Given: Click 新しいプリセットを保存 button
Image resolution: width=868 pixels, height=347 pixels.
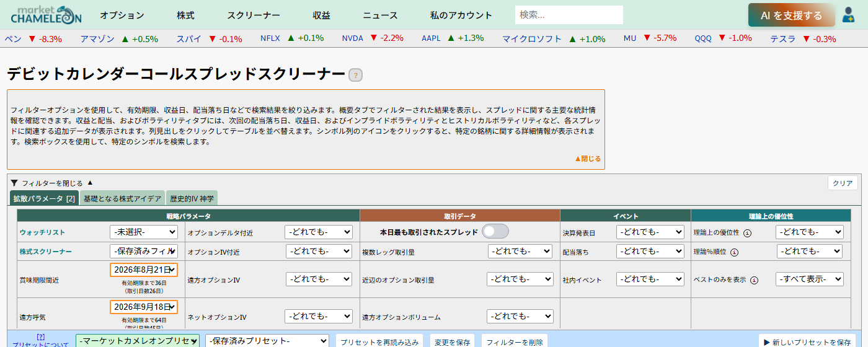Looking at the screenshot, I should point(807,342).
